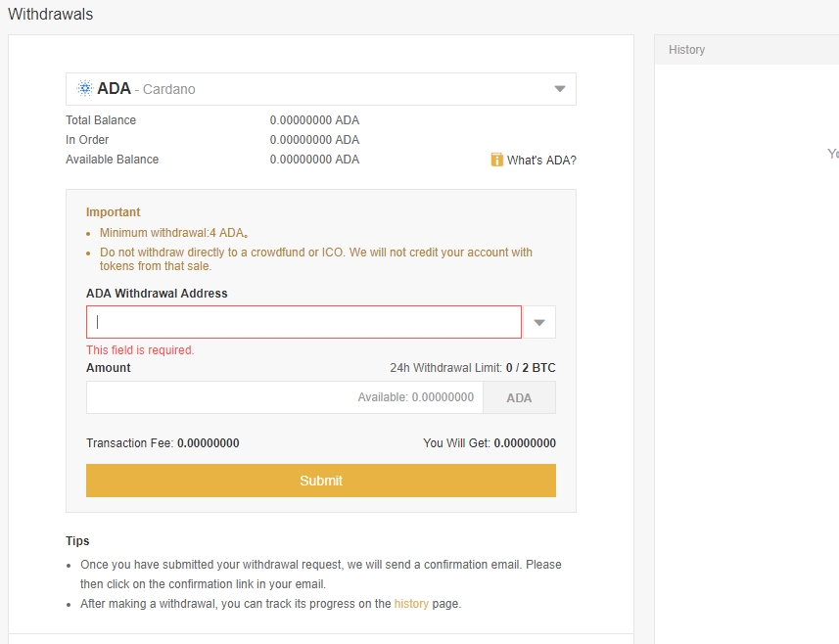The width and height of the screenshot is (839, 644).
Task: Click the confirmation email tip text
Action: point(320,574)
